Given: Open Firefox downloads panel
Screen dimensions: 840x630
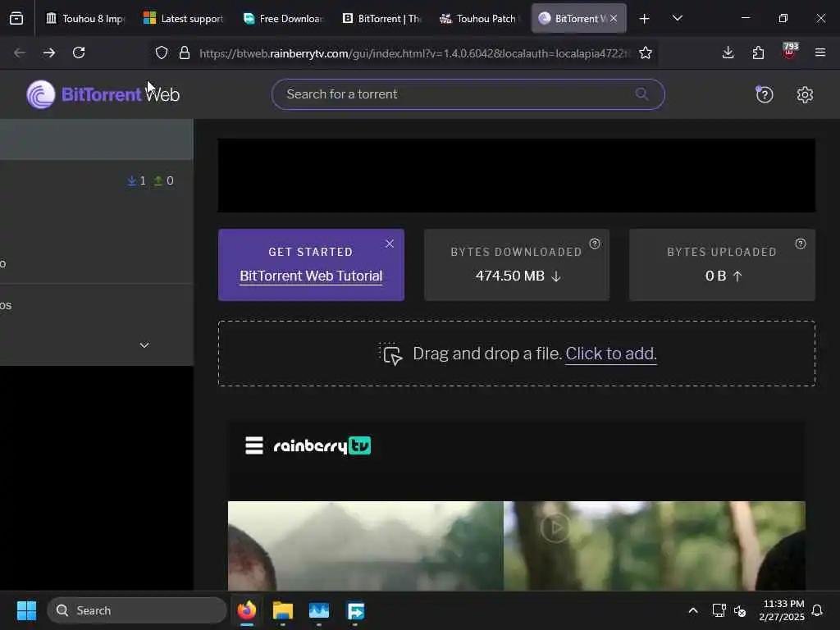Looking at the screenshot, I should (728, 52).
